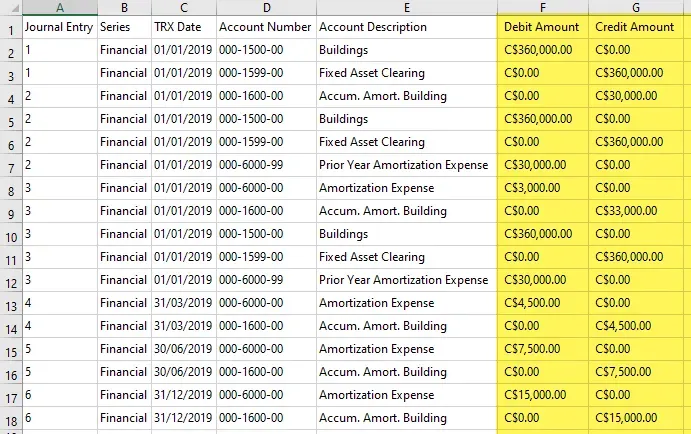Select the entire row 10 header
Image resolution: width=691 pixels, height=434 pixels.
[10, 235]
